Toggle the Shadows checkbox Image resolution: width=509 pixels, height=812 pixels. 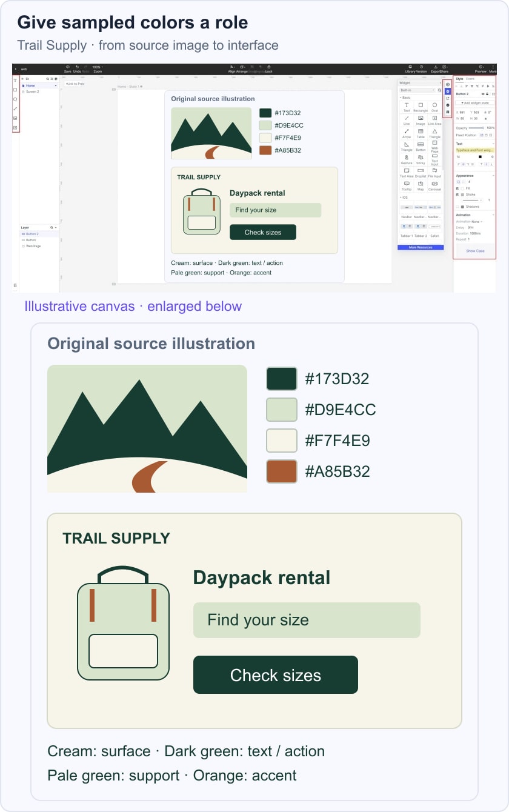pyautogui.click(x=457, y=207)
